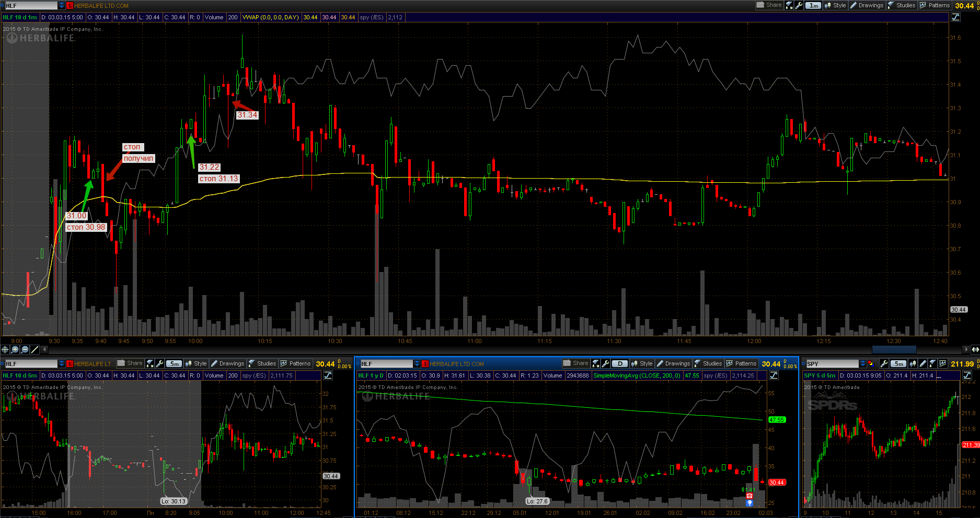The height and width of the screenshot is (518, 980).
Task: Open Drawings menu in daily HLF chart
Action: tap(673, 363)
